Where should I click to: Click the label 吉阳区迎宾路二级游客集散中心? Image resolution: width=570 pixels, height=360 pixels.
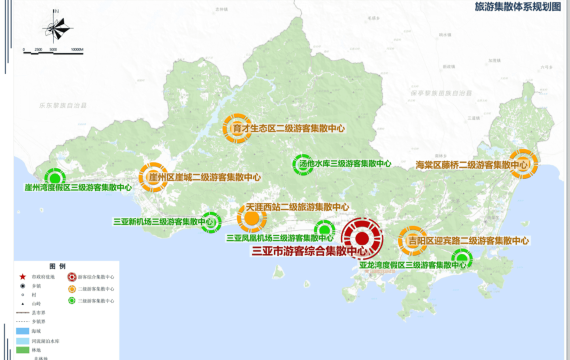[469, 241]
